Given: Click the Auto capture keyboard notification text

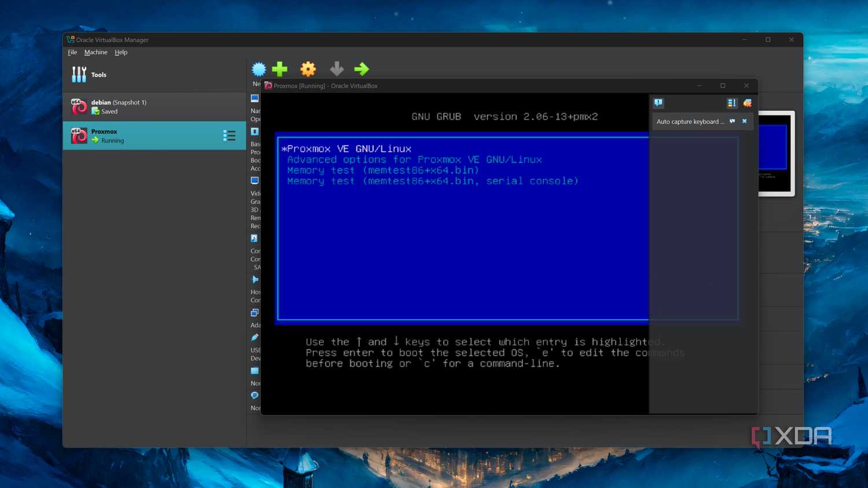Looking at the screenshot, I should pyautogui.click(x=690, y=121).
